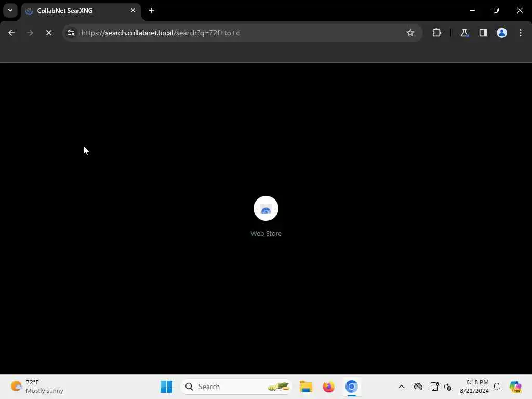Click the Chrome taskbar icon
532x399 pixels.
[352, 387]
